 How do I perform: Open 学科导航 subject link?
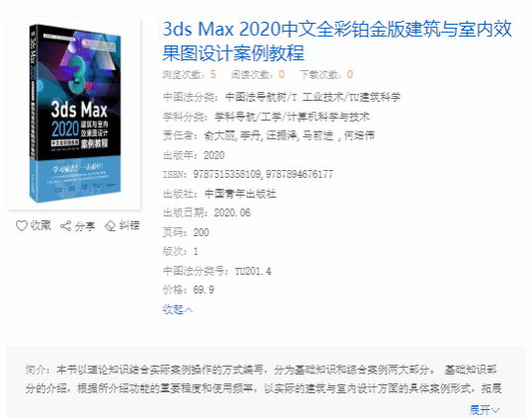tap(234, 117)
